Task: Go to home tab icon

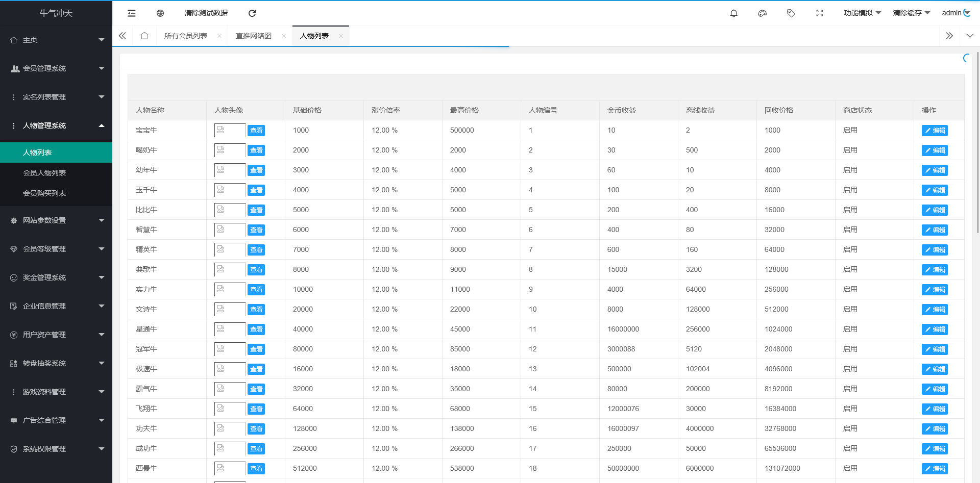Action: coord(144,36)
